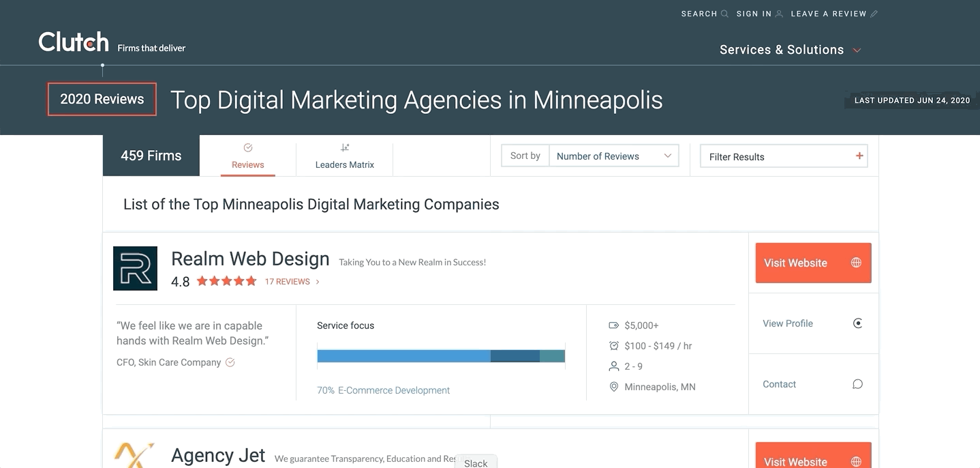This screenshot has height=468, width=980.
Task: Click the Leaders Matrix chart icon
Action: [x=345, y=147]
